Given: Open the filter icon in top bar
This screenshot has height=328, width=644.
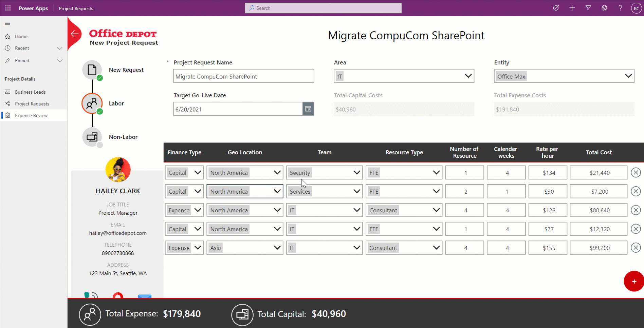Looking at the screenshot, I should pyautogui.click(x=588, y=8).
